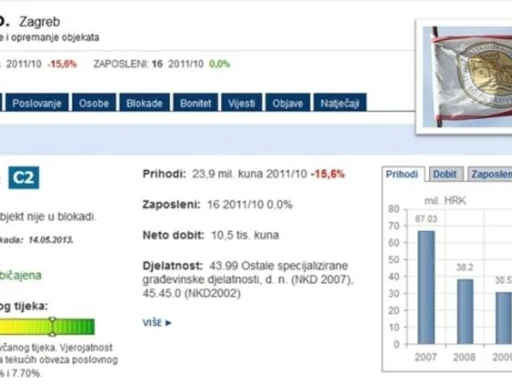512x384 pixels.
Task: Open the Poslovanje tab
Action: pos(37,103)
